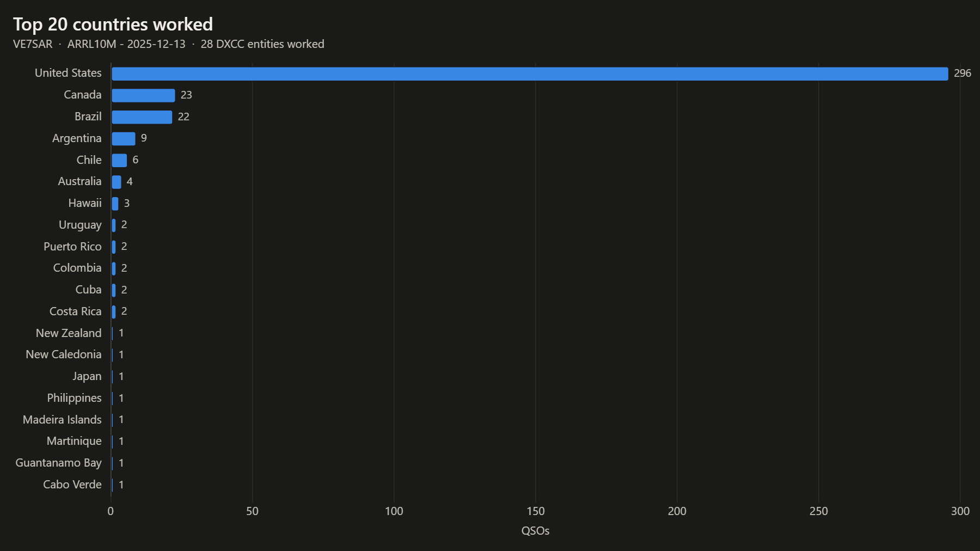Select the Australia bar
The height and width of the screenshot is (551, 980).
[117, 182]
